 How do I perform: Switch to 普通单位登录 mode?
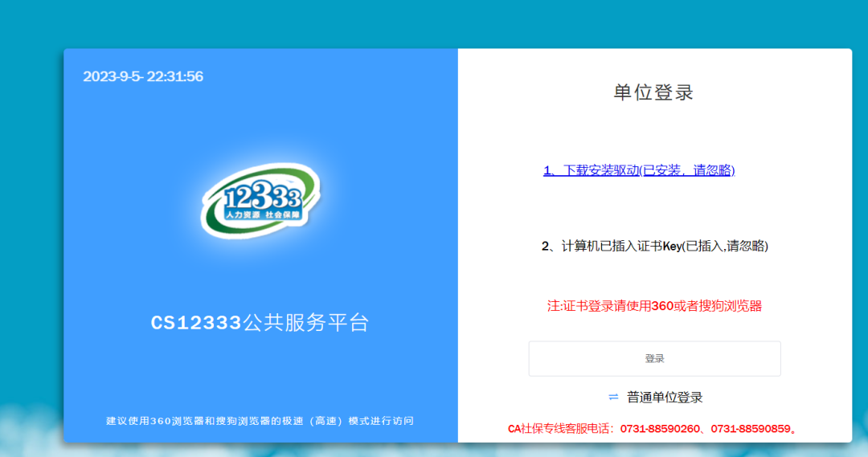665,398
